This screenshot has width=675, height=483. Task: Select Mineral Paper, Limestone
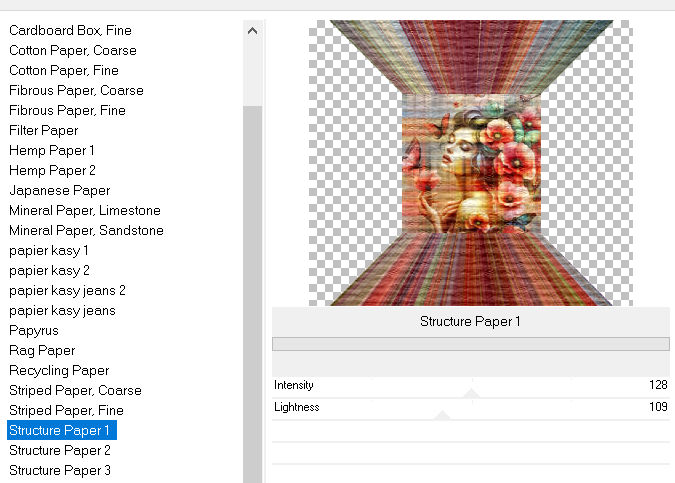tap(85, 211)
